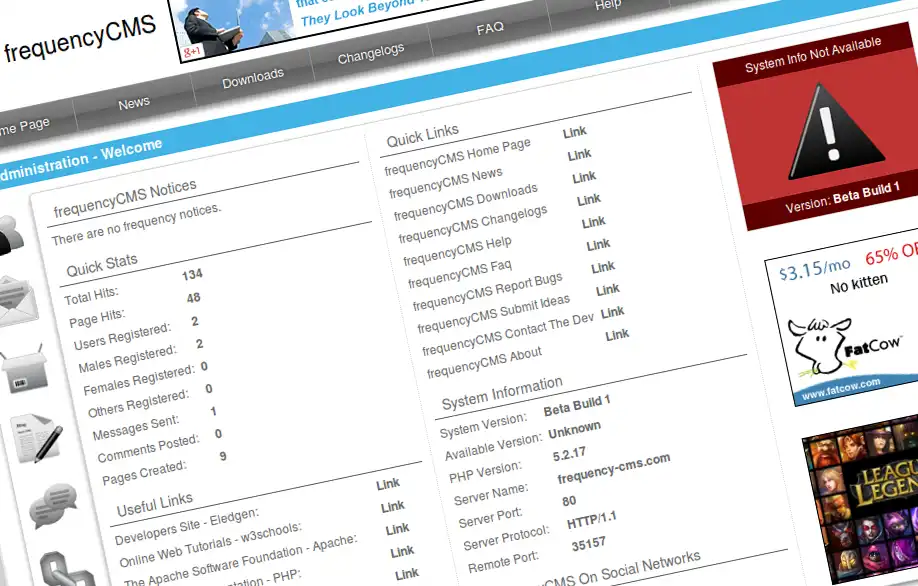Image resolution: width=918 pixels, height=586 pixels.
Task: Open Link for Online Web Tutorials - w3schools
Action: coord(392,506)
